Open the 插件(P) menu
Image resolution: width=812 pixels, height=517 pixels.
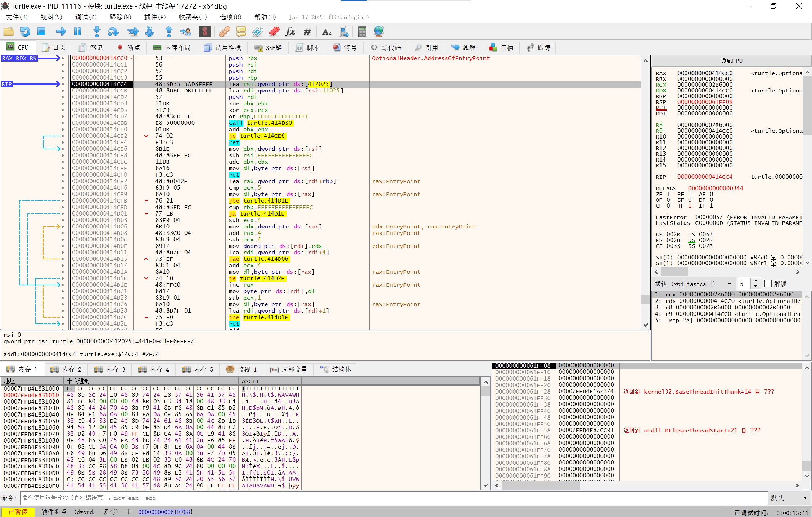point(155,17)
